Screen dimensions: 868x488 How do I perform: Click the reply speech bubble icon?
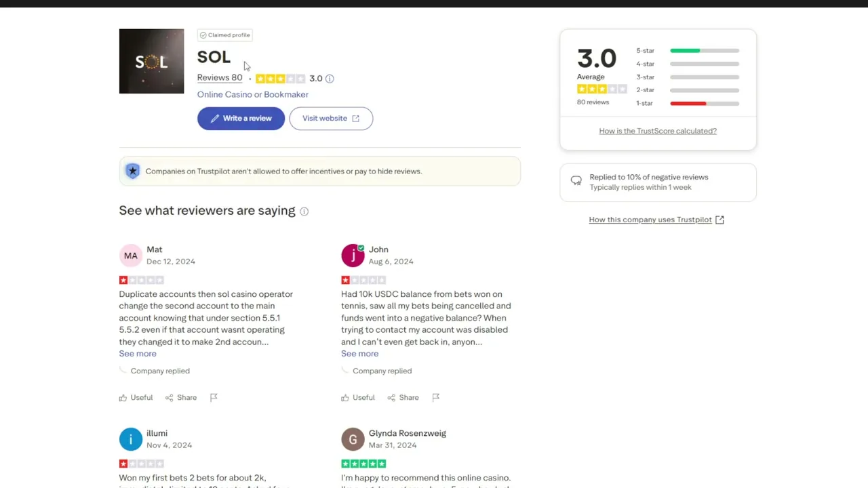click(x=576, y=181)
